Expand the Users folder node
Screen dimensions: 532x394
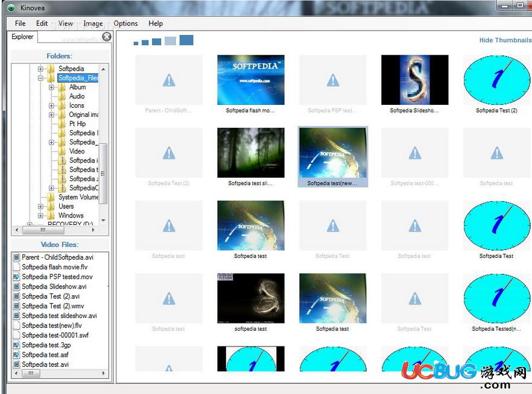point(40,206)
